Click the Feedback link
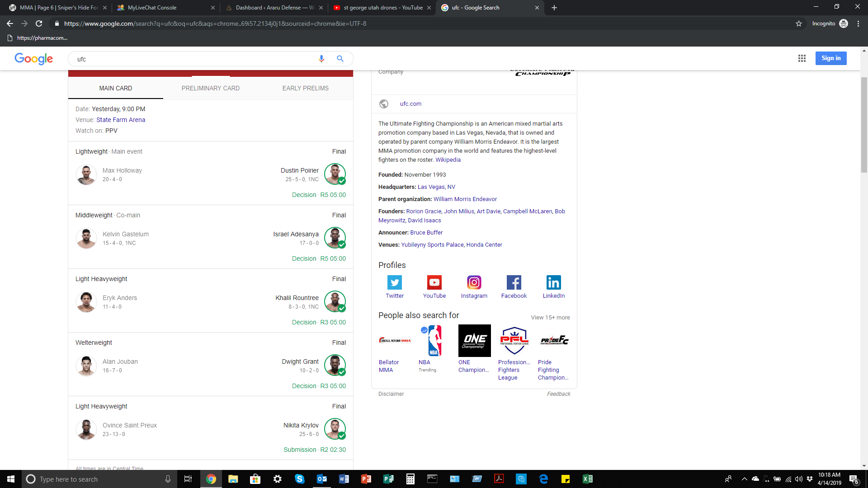868x488 pixels. pyautogui.click(x=559, y=394)
